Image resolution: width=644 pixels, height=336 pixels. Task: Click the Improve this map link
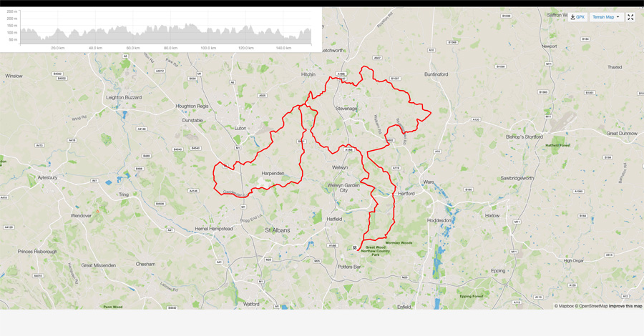point(625,306)
